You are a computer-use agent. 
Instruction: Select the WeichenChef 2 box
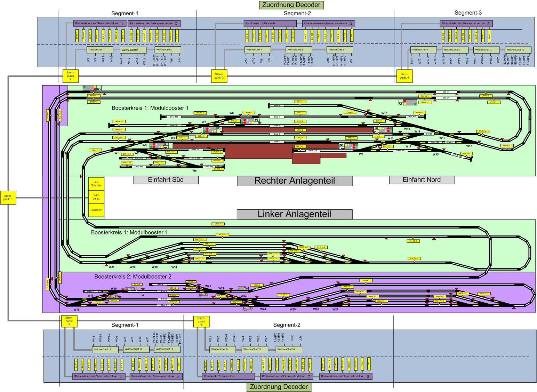point(133,50)
